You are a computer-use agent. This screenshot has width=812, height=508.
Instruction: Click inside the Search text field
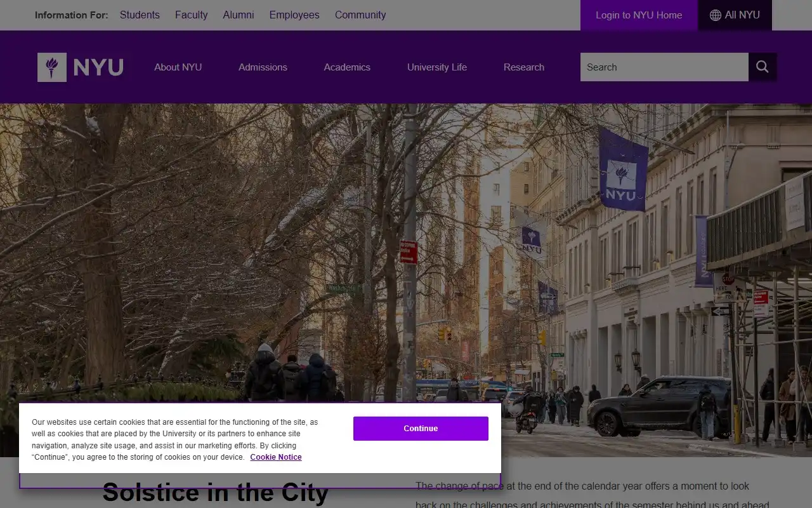pos(664,67)
